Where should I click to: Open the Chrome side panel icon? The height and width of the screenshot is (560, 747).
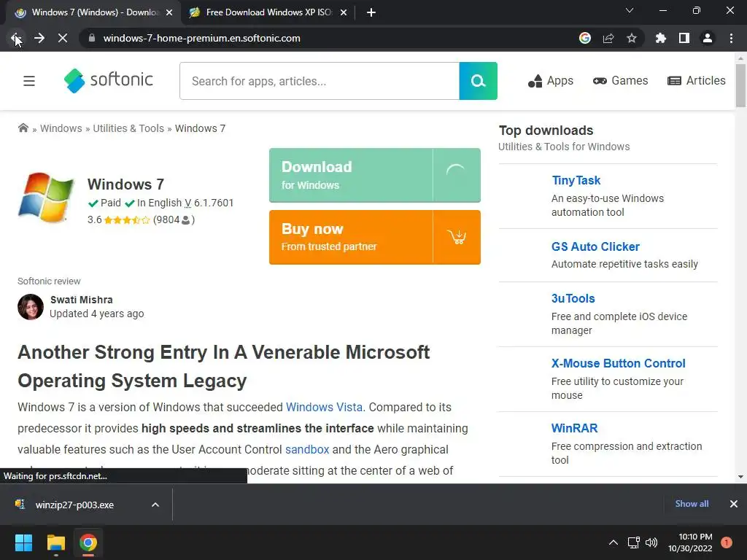[684, 38]
